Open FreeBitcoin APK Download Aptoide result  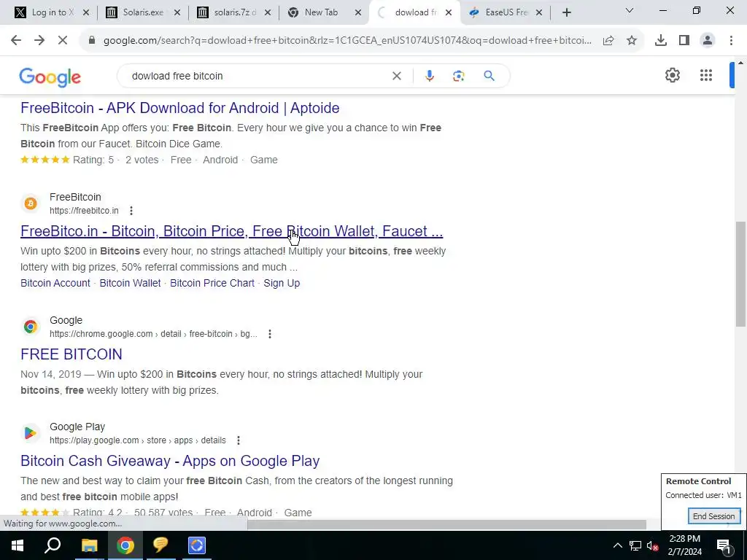(179, 108)
